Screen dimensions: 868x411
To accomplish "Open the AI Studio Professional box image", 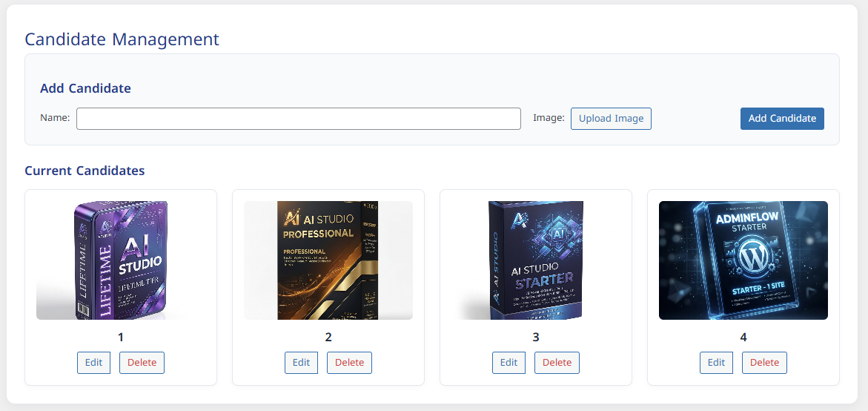I will [x=328, y=260].
